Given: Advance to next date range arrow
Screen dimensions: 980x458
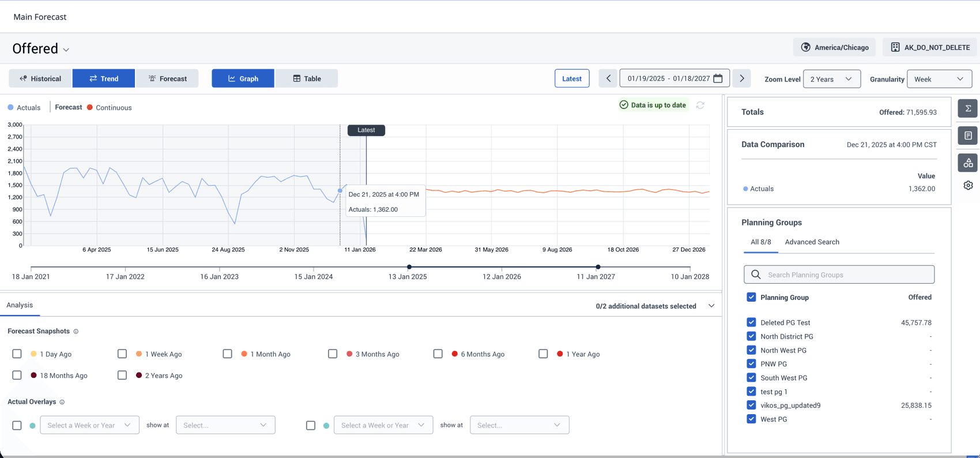Looking at the screenshot, I should pos(742,78).
